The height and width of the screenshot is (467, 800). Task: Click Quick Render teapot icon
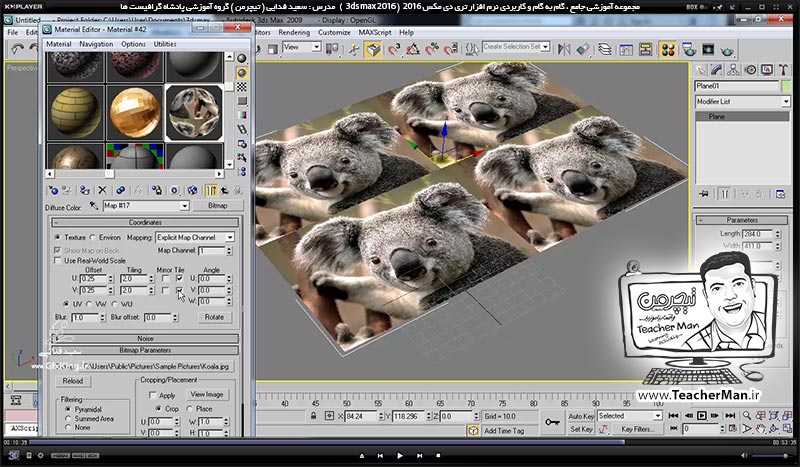(x=728, y=50)
